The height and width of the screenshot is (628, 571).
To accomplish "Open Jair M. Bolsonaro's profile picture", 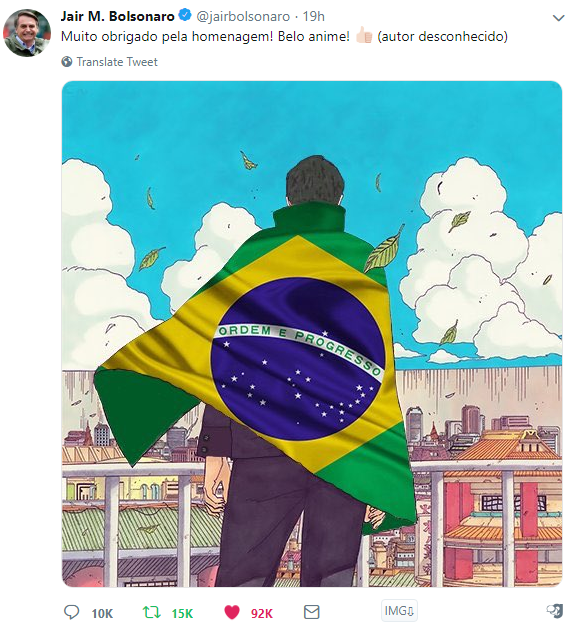I will click(x=27, y=33).
